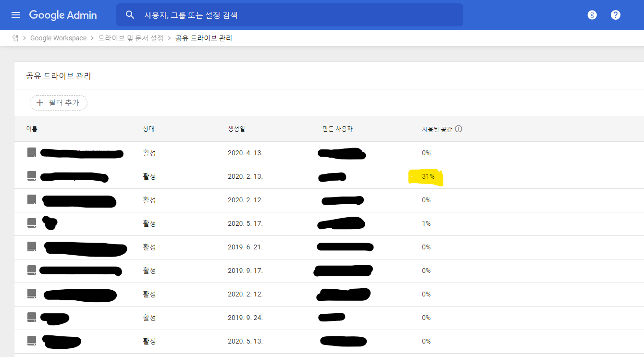Click 활성 status in the 2020. 4. 13. row

(149, 153)
